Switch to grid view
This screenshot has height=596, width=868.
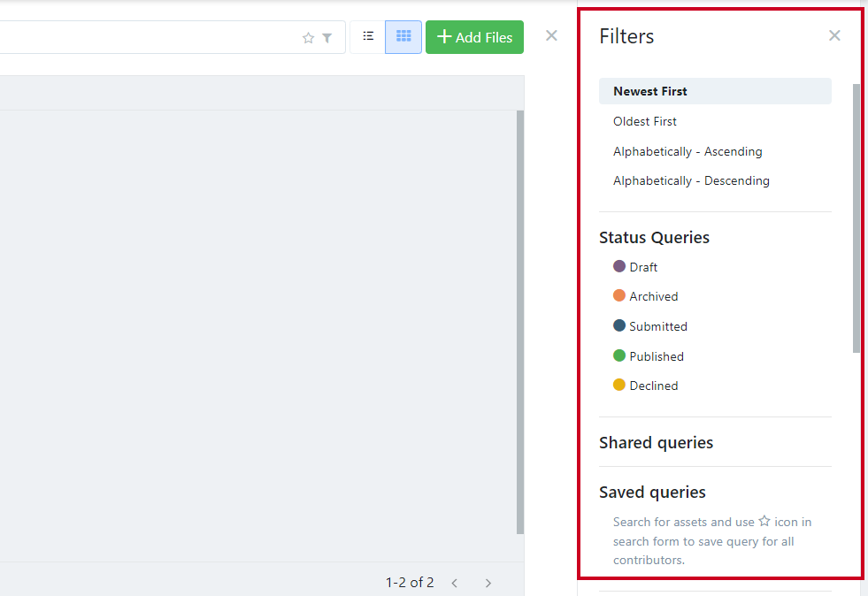[x=403, y=36]
